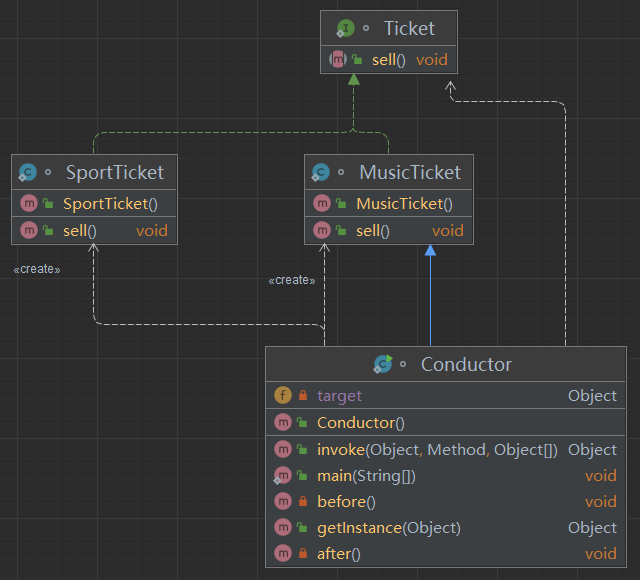The image size is (640, 580).
Task: Select the method icon of sell() in SportTicket
Action: (x=29, y=231)
